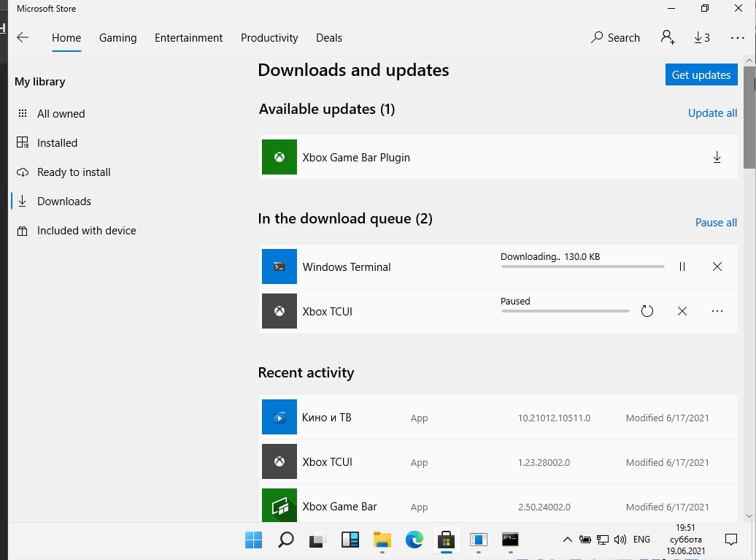Show hidden system tray icons
Screen dimensions: 756x560
point(568,540)
